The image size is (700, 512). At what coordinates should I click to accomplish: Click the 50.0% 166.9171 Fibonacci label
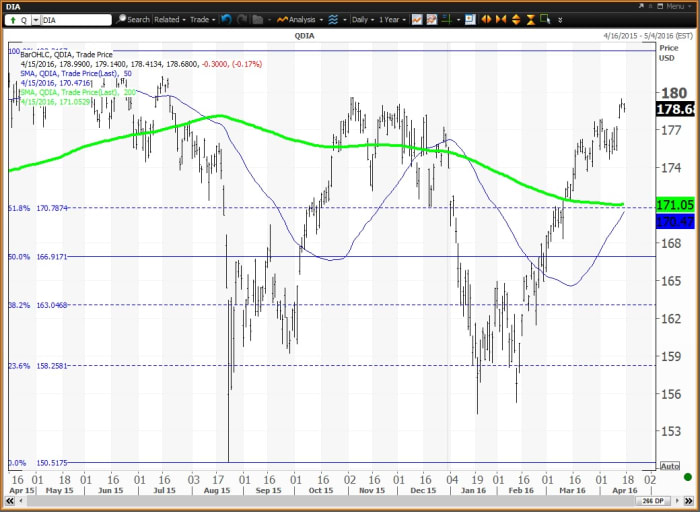coord(38,257)
